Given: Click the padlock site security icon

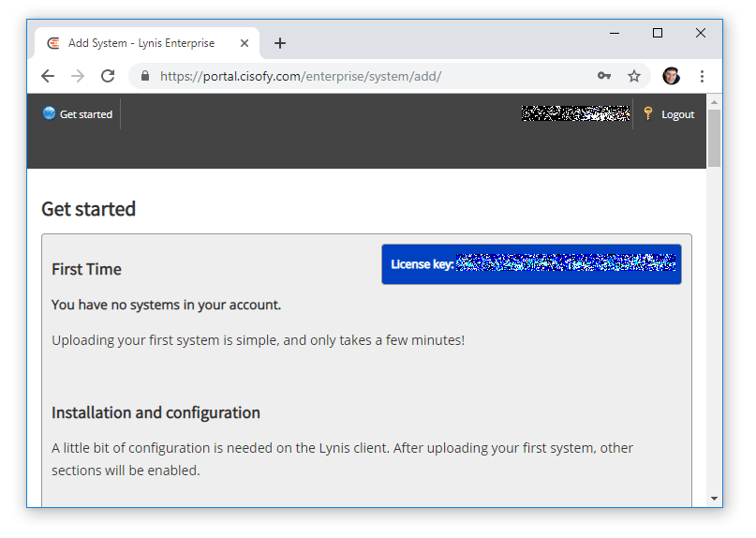Looking at the screenshot, I should point(145,76).
